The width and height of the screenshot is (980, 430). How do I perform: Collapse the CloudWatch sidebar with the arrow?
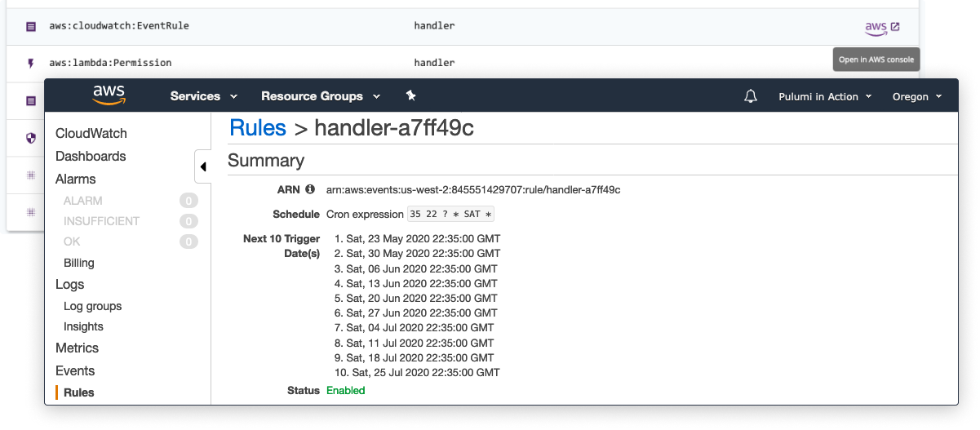click(203, 166)
